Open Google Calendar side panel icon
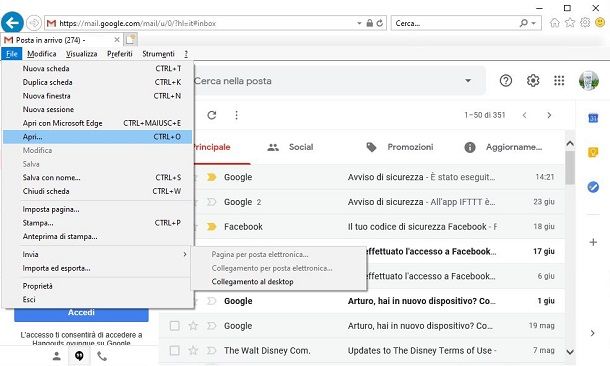 [x=593, y=118]
